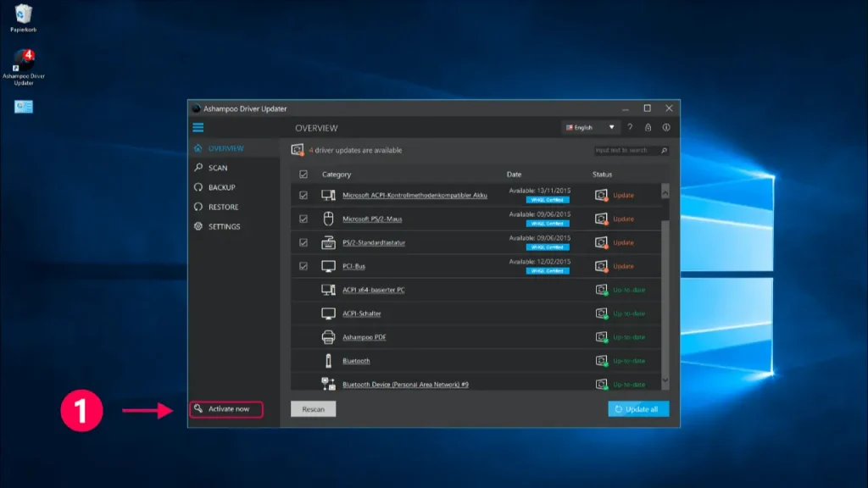Open the info icon in header

(666, 127)
